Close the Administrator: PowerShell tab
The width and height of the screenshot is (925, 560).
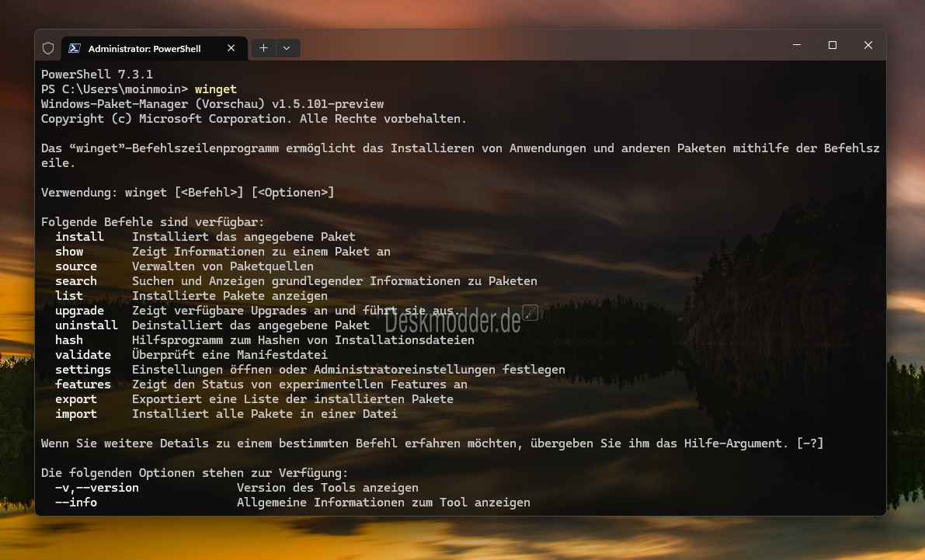[x=231, y=48]
